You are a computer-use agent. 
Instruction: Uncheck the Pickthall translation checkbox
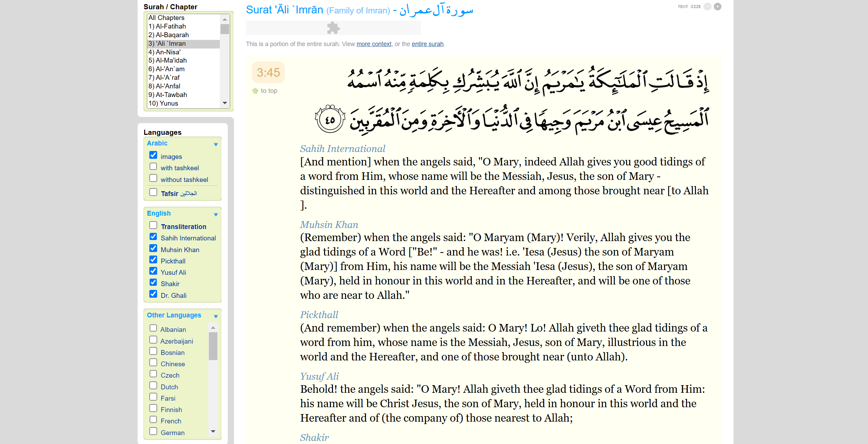click(153, 260)
